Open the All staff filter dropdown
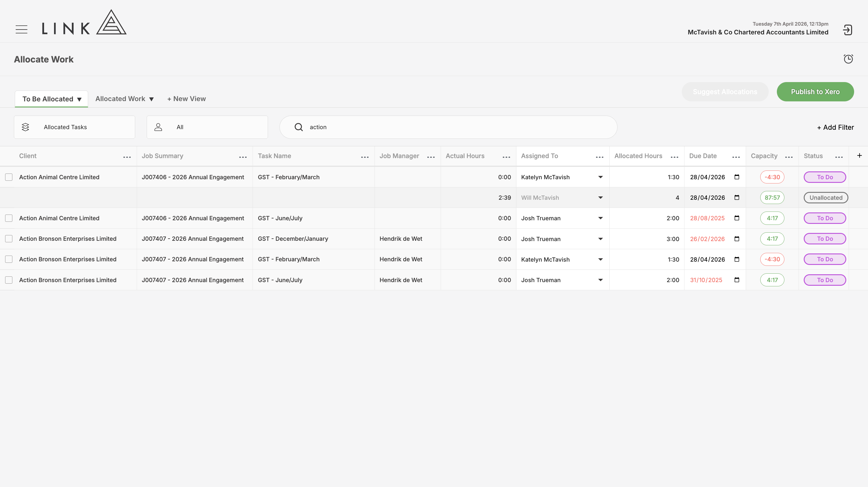Screen dimensions: 868x487 pyautogui.click(x=207, y=127)
